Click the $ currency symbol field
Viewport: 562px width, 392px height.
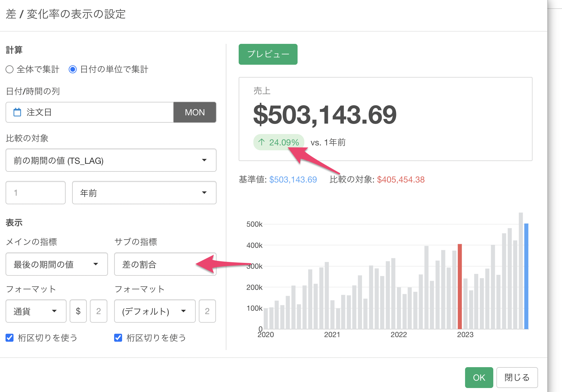tap(78, 311)
